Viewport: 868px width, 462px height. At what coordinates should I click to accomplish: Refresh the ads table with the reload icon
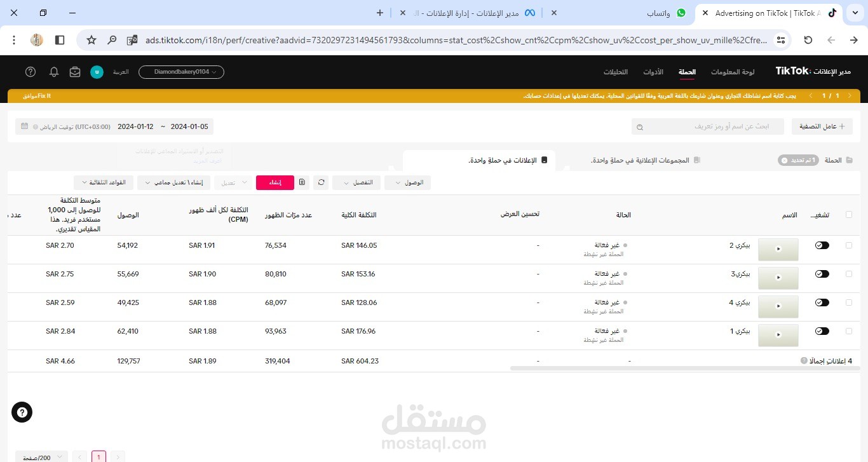(322, 182)
